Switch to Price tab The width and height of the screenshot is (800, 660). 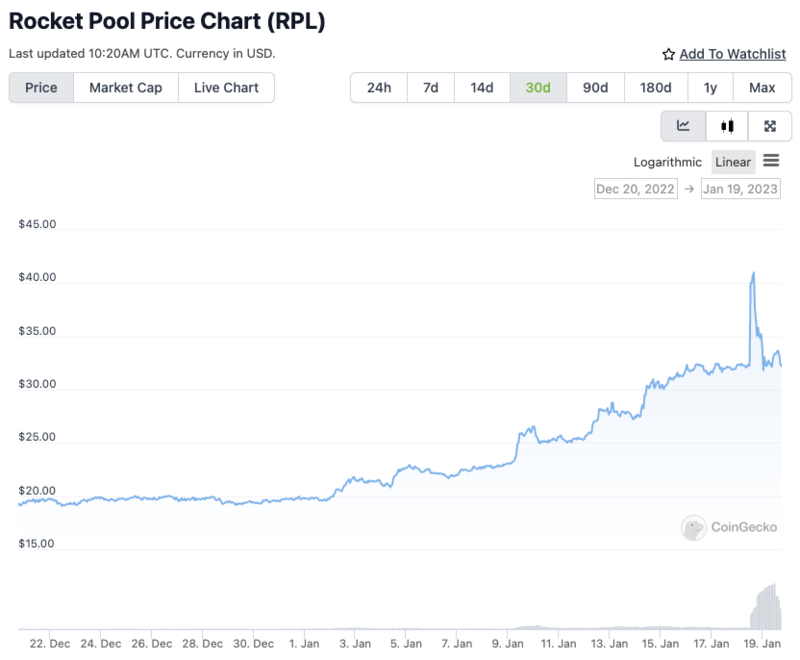click(x=41, y=88)
